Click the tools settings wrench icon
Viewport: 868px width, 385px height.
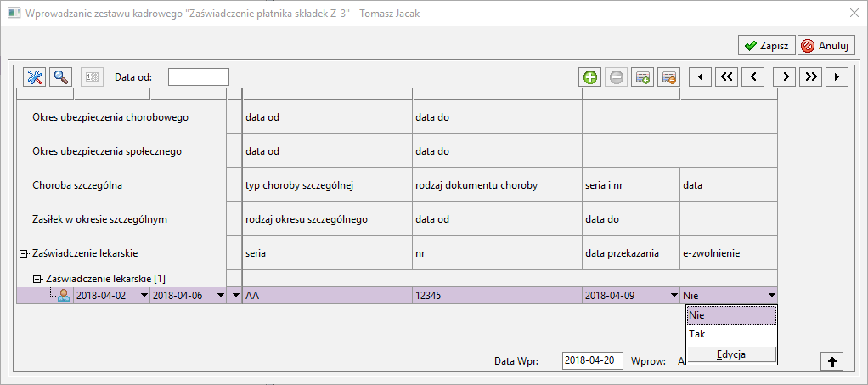(35, 77)
